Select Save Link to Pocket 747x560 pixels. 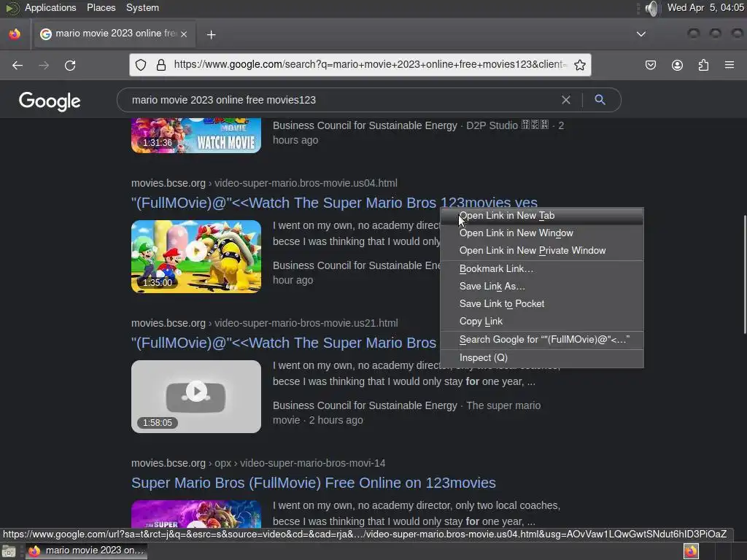click(542, 304)
